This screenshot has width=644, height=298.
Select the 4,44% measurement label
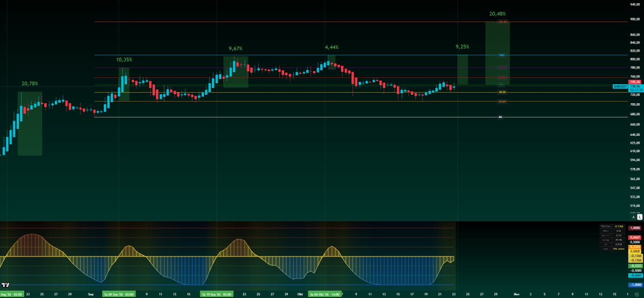click(x=332, y=48)
